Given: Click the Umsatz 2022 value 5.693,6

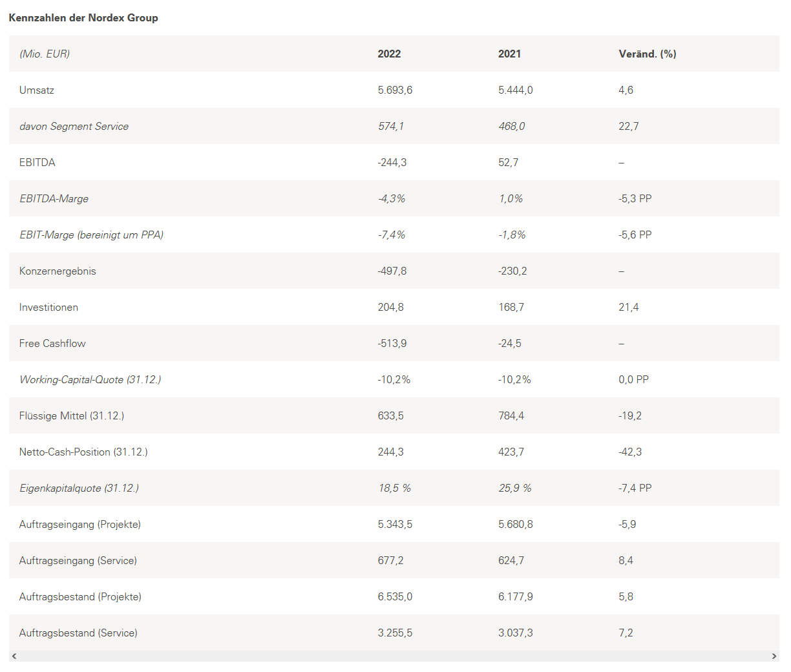Looking at the screenshot, I should pyautogui.click(x=395, y=90).
